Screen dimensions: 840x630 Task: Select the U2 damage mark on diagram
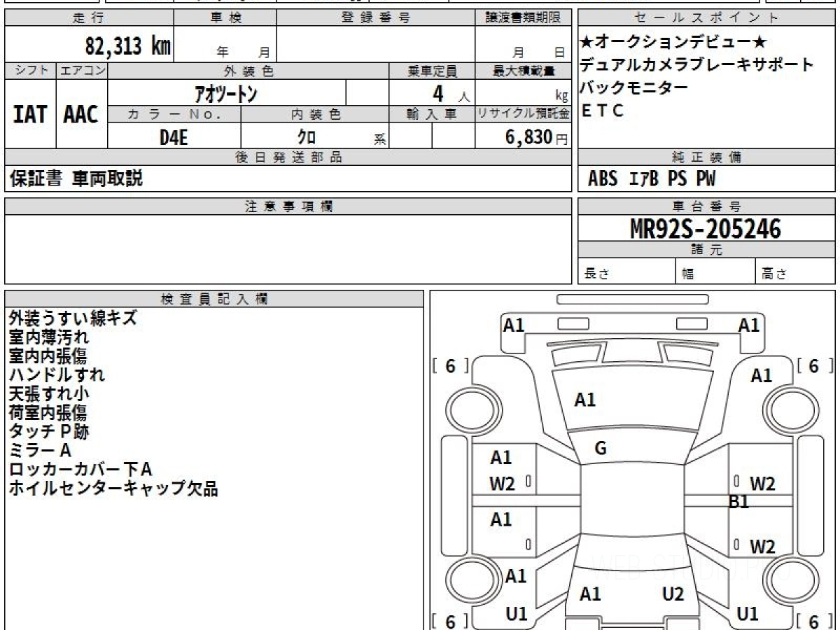673,594
